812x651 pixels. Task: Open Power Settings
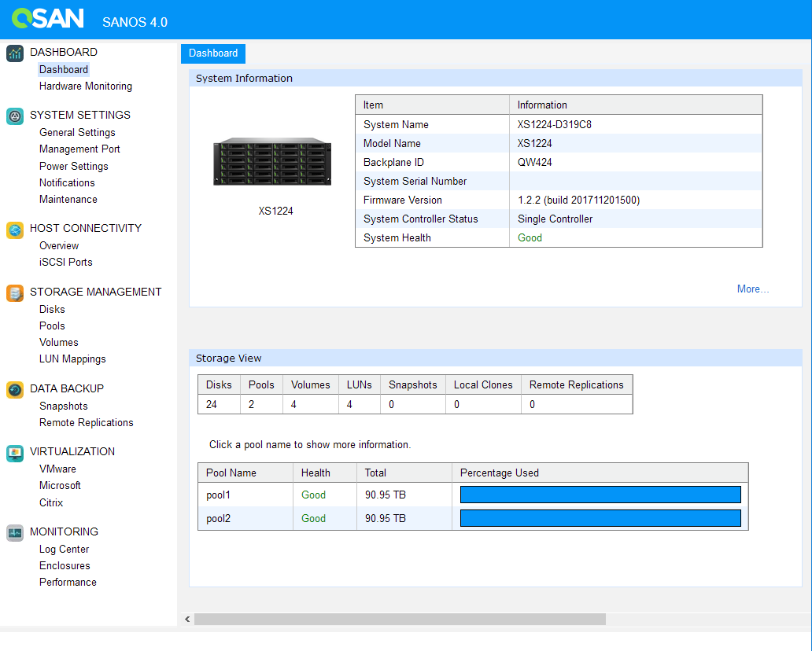click(x=73, y=166)
